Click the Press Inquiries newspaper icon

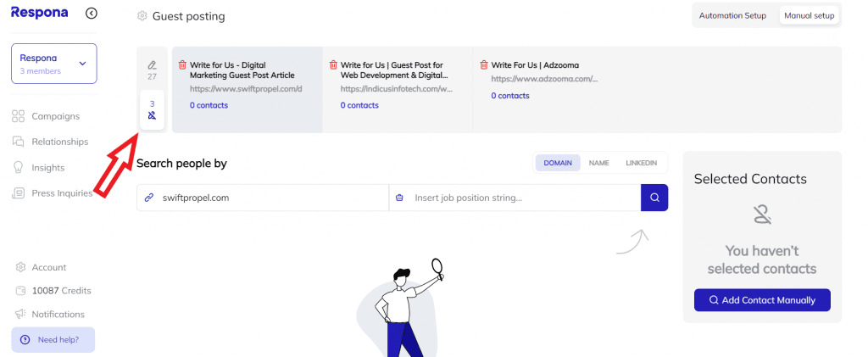[x=19, y=193]
